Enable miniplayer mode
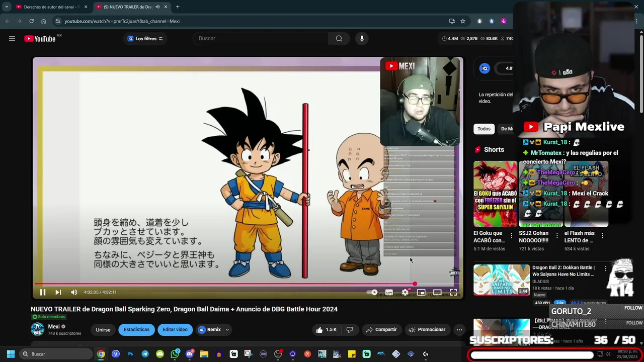Image resolution: width=644 pixels, height=362 pixels. point(421,292)
